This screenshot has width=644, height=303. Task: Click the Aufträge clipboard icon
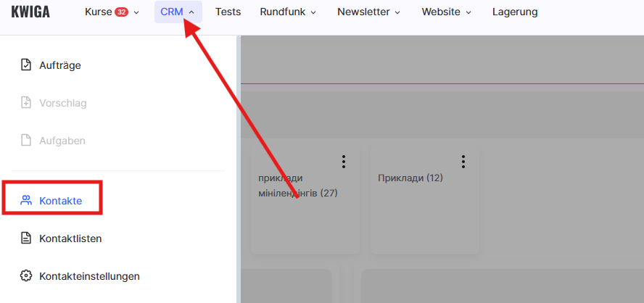(x=26, y=65)
